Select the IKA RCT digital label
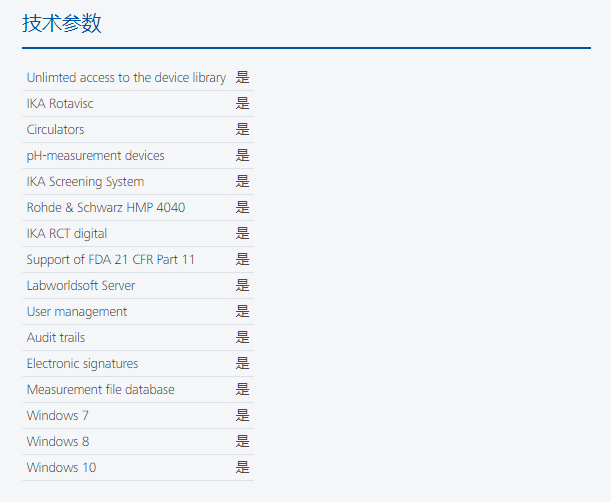Screen dimensions: 611x502 (66, 234)
